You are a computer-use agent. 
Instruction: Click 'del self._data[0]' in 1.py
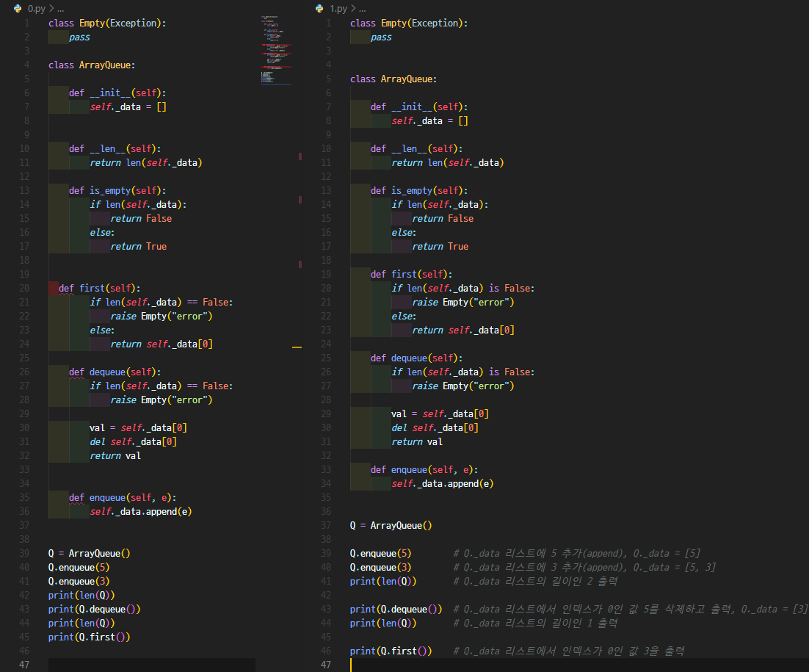435,427
